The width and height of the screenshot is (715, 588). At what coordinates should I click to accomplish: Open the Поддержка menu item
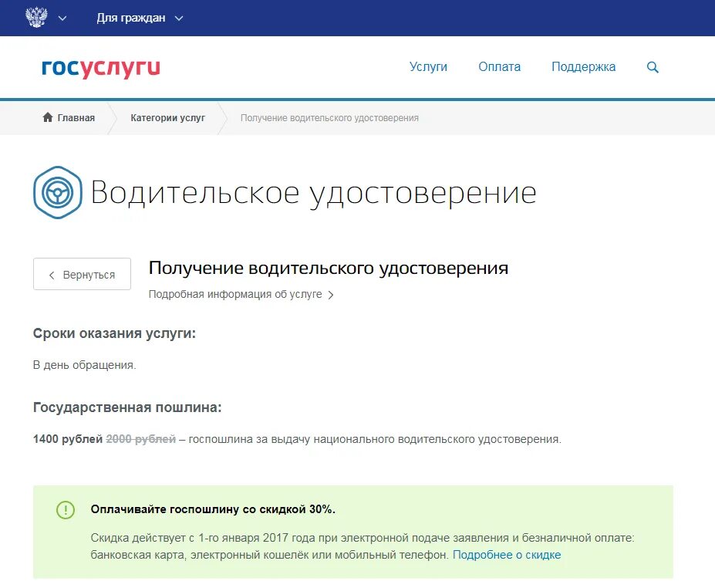583,66
